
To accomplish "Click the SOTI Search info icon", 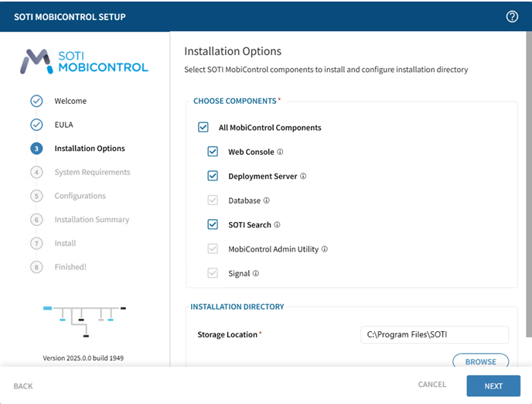I will 278,225.
